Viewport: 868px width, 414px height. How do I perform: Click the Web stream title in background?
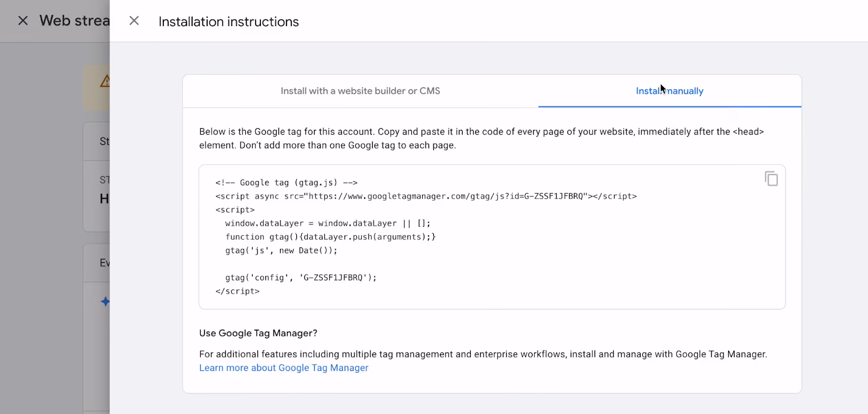click(75, 21)
